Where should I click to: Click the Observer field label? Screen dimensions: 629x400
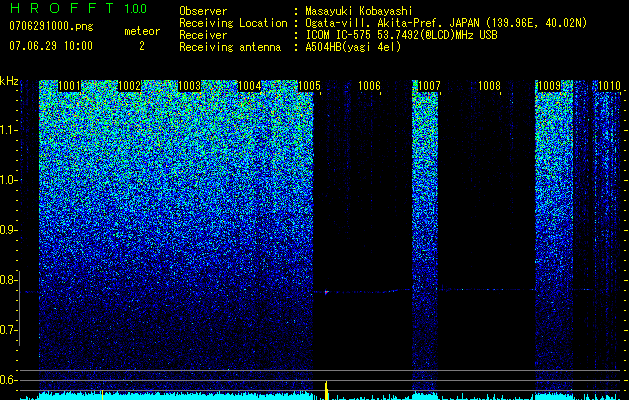point(203,11)
